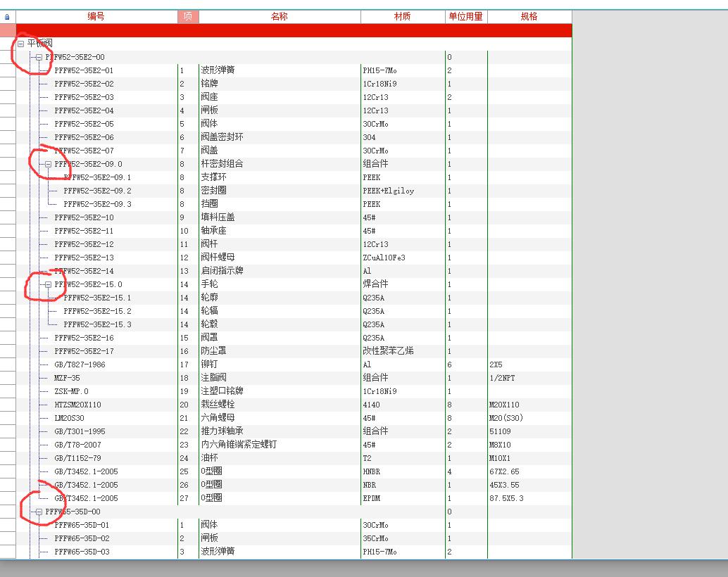Image resolution: width=728 pixels, height=577 pixels.
Task: Click the highlighted 项 column header
Action: click(187, 16)
